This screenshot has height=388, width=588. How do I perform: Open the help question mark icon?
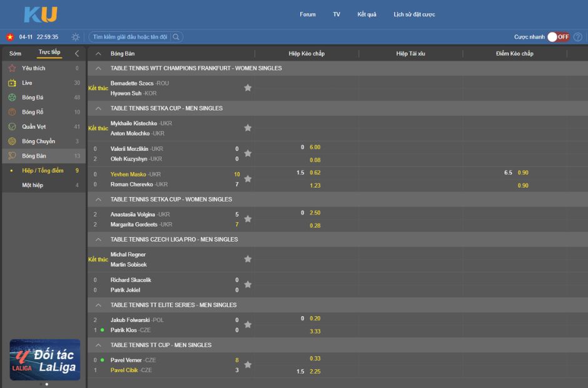(578, 37)
